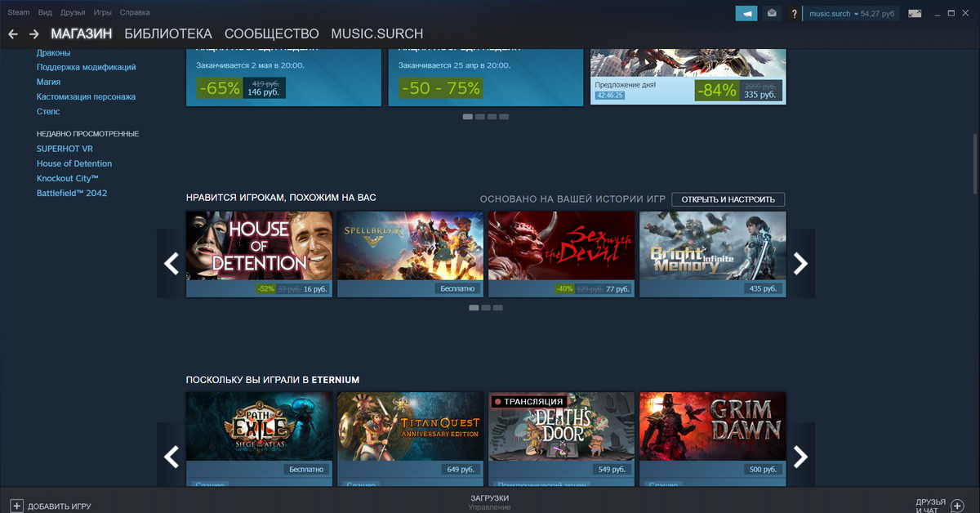
Task: Go forward with the right arrow
Action: (x=33, y=33)
